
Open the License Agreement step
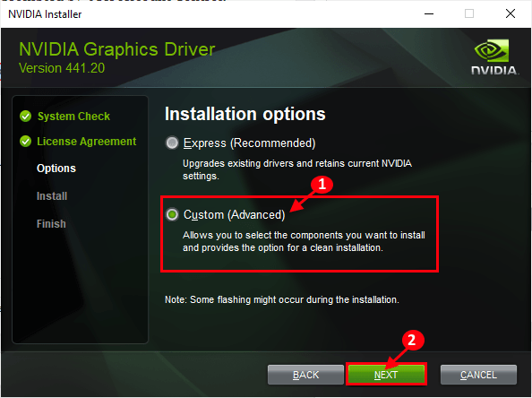[x=87, y=142]
